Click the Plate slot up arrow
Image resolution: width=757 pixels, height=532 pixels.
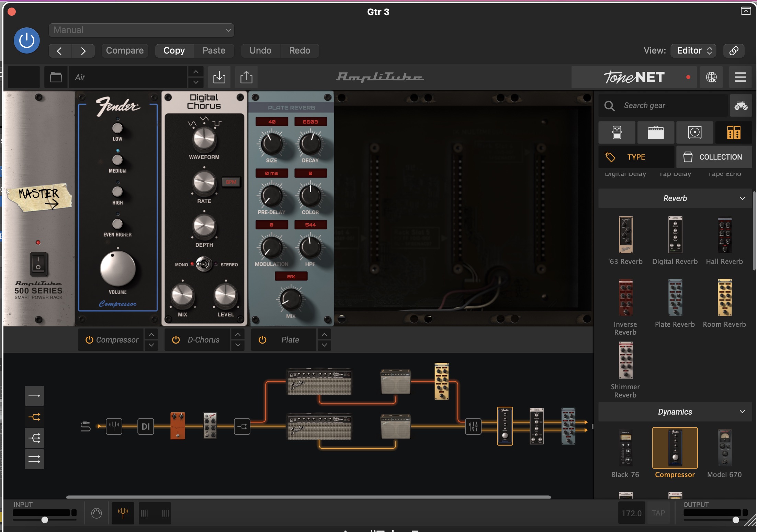pyautogui.click(x=324, y=334)
